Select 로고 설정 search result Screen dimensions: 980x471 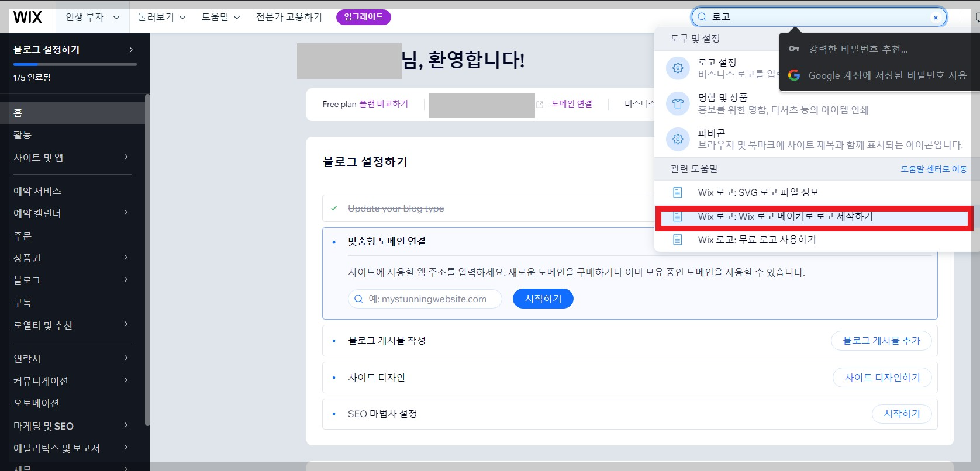click(717, 68)
